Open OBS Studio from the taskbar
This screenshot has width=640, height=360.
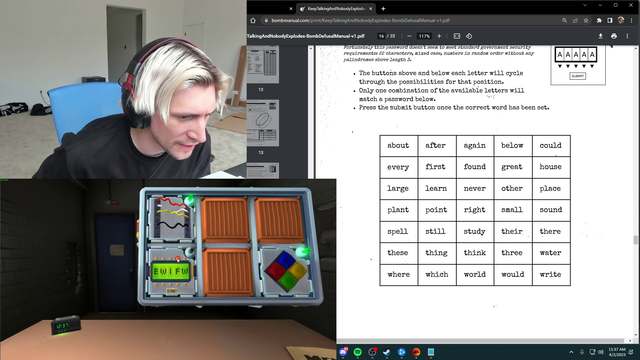372,352
